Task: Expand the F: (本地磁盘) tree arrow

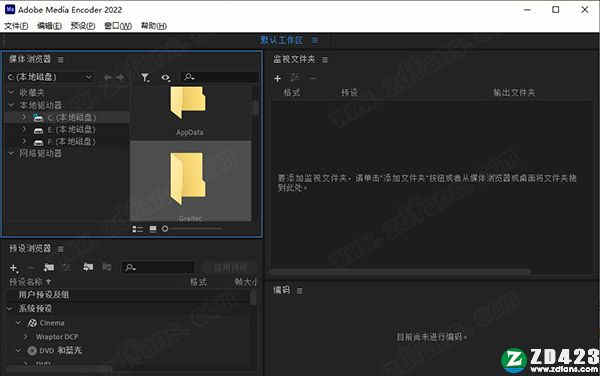Action: tap(24, 142)
